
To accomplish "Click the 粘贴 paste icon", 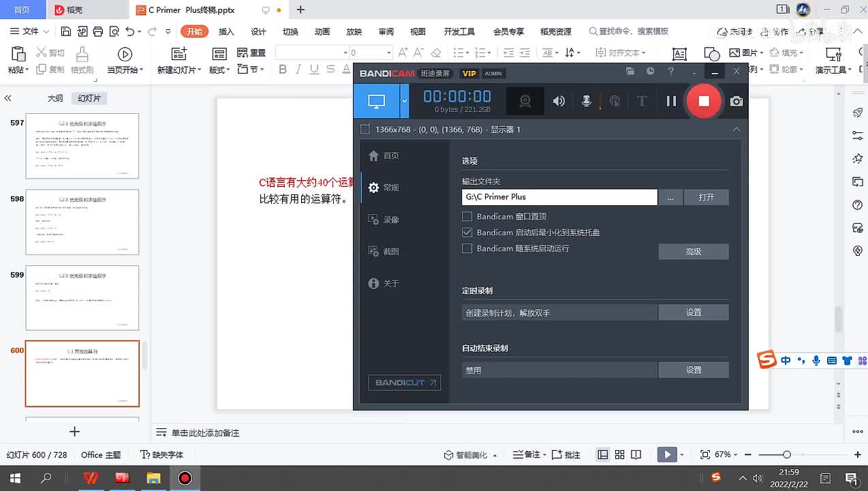I will (18, 54).
